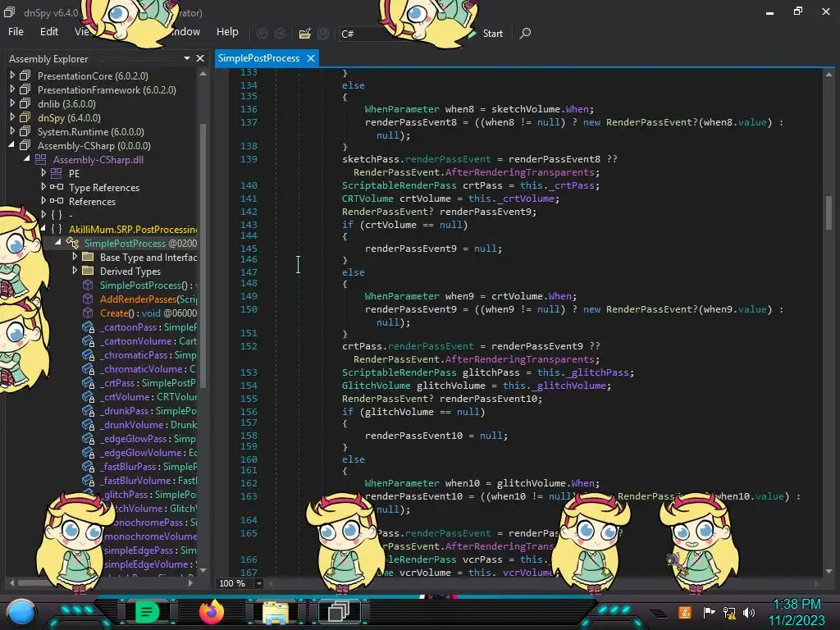Select the SimplePostProcess() constructor
Viewport: 840px width, 630px height.
(148, 285)
